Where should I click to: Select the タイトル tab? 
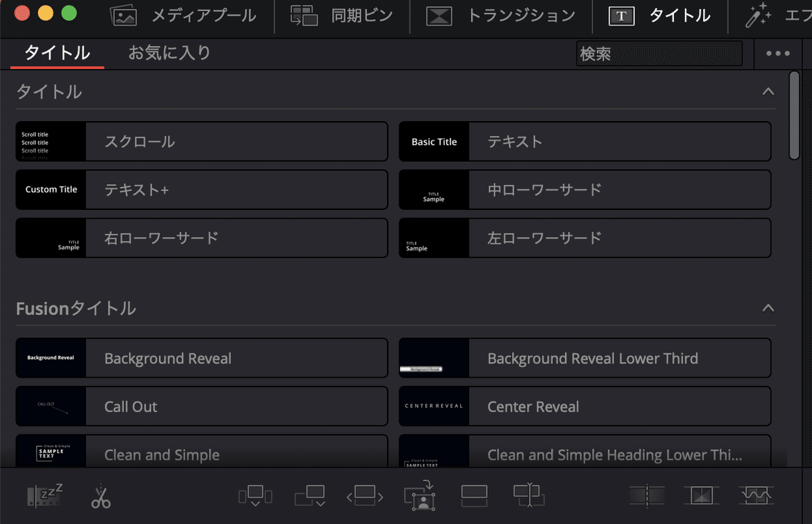tap(57, 53)
